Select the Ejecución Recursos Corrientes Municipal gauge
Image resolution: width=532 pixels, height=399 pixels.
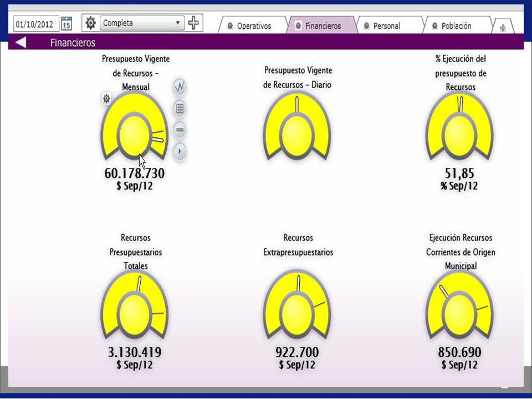click(459, 305)
